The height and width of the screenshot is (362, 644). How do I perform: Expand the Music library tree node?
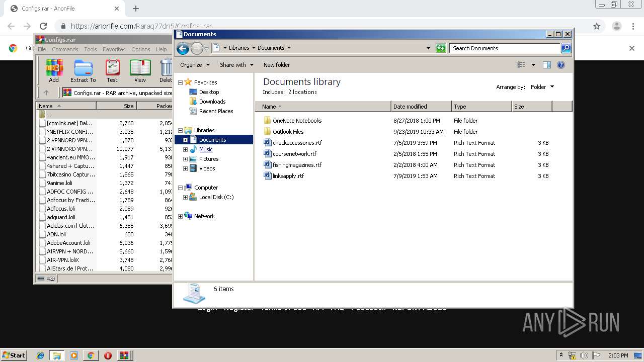coord(185,149)
